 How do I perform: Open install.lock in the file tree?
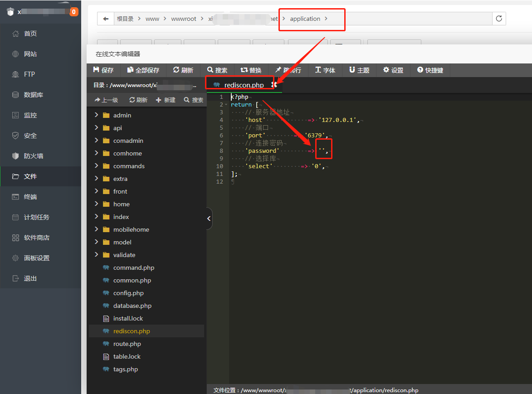(x=128, y=318)
